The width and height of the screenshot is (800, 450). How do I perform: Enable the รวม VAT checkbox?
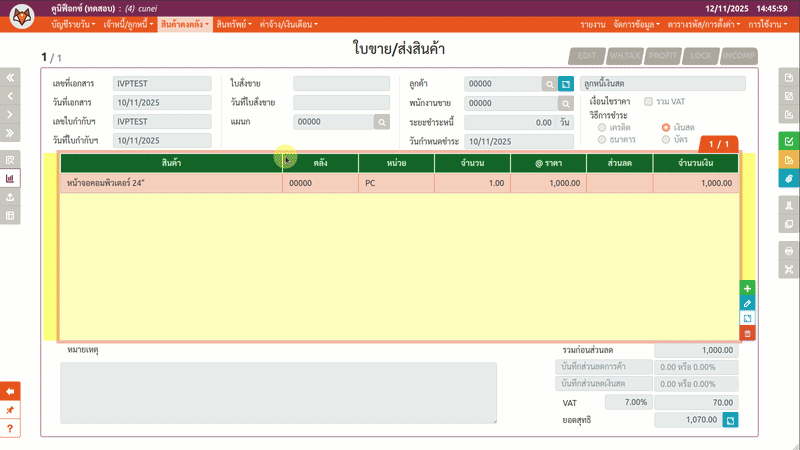coord(649,102)
